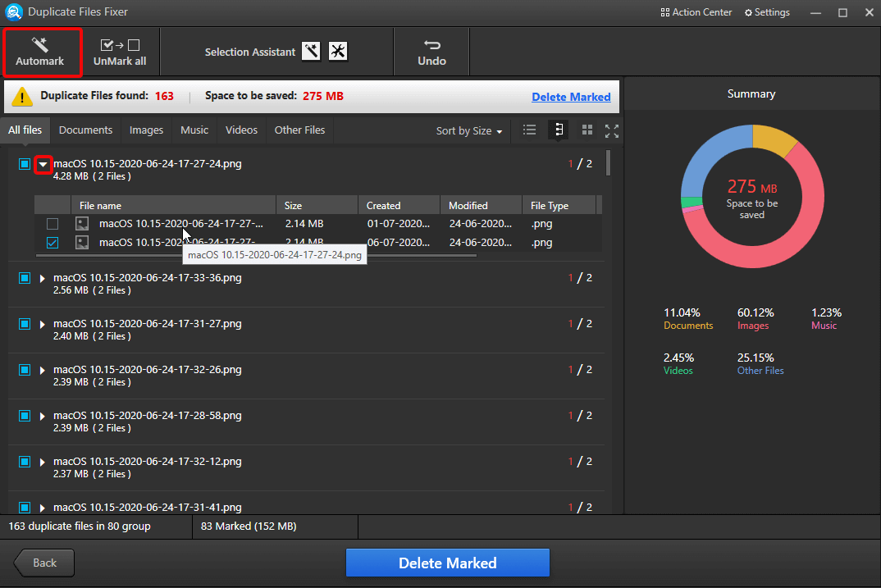Image resolution: width=881 pixels, height=588 pixels.
Task: Open Settings in the title bar
Action: tap(767, 12)
